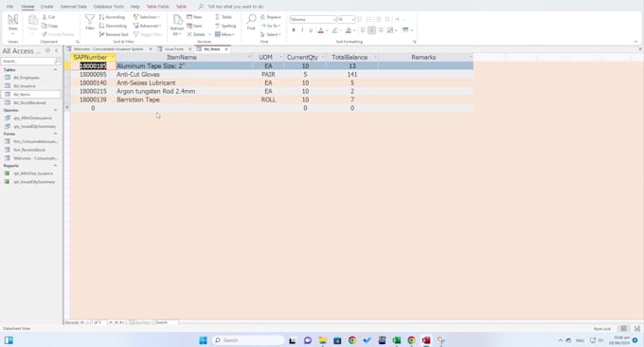Apply Underline formatting
Viewport: 644px width, 347px height.
coord(311,30)
